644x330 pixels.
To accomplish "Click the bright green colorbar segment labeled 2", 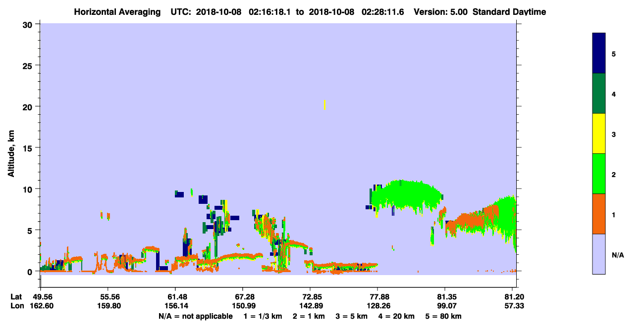I will [599, 173].
